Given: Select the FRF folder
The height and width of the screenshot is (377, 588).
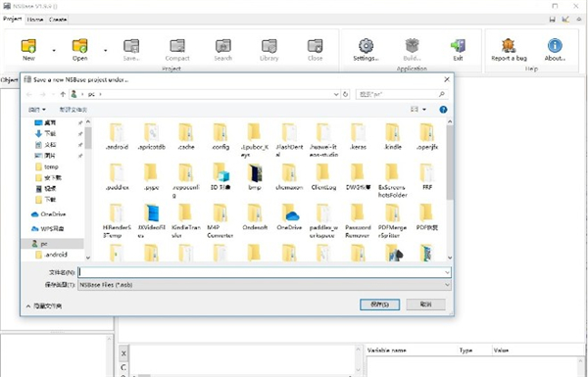Looking at the screenshot, I should pos(427,177).
